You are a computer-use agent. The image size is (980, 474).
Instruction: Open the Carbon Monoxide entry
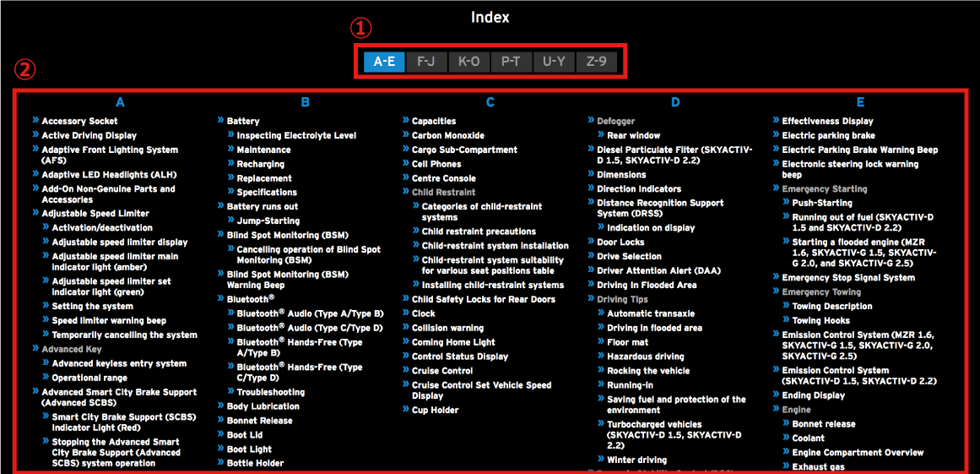447,136
